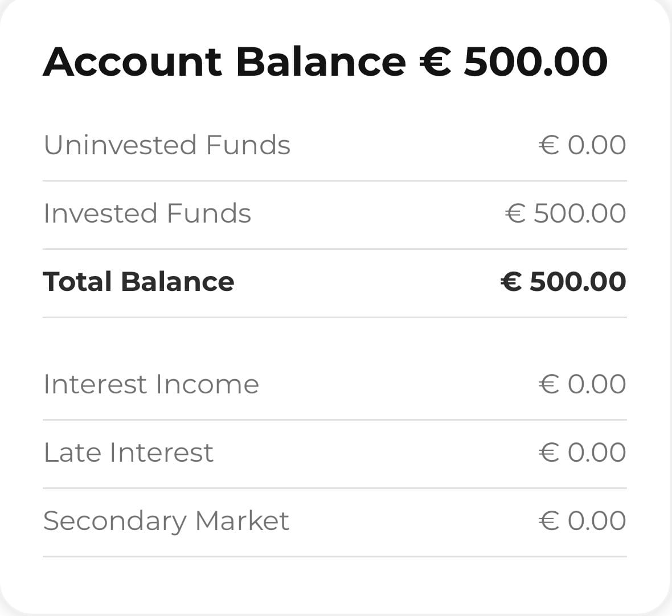The width and height of the screenshot is (672, 616).
Task: Click the Invested Funds € 500.00 value
Action: point(566,213)
